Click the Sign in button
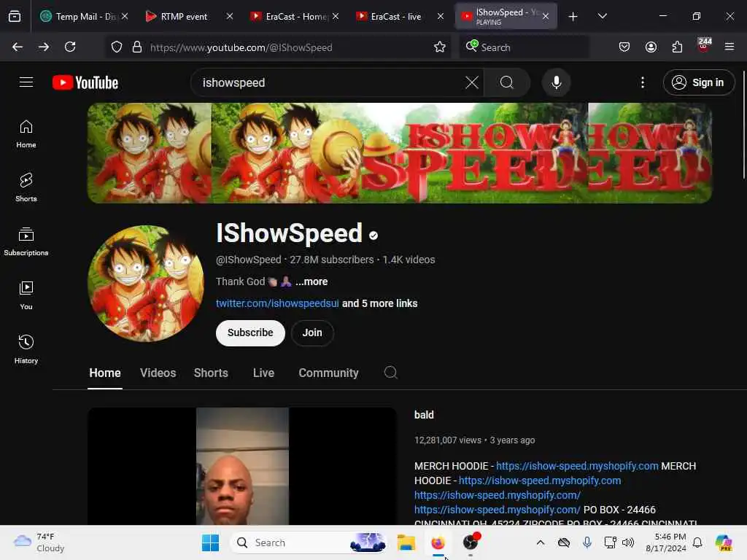 click(698, 82)
